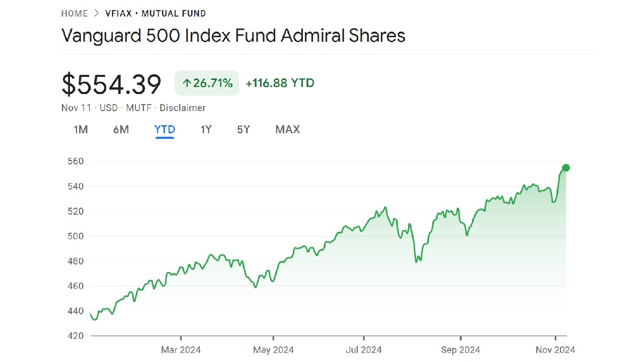Viewport: 644px width, 362px height.
Task: Click the +116.88 YTD change text
Action: pos(280,83)
